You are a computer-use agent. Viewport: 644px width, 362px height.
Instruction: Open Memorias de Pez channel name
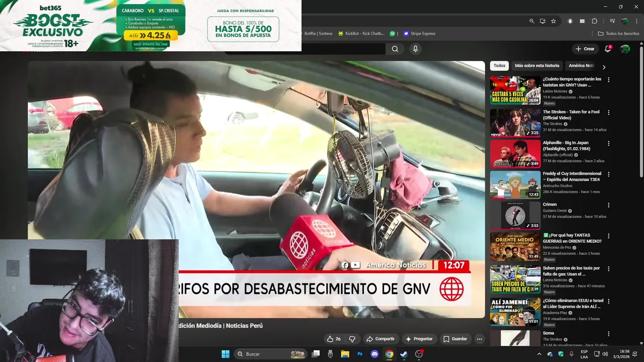(x=557, y=247)
